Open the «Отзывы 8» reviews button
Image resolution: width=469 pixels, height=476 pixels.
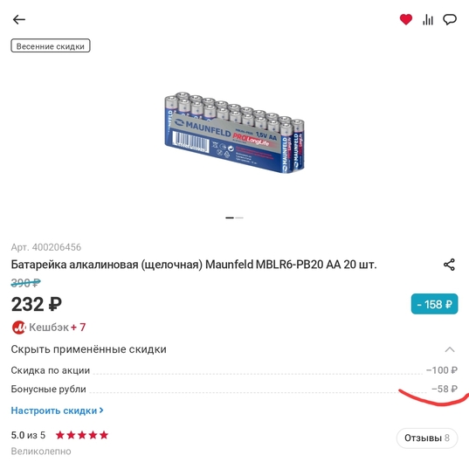427,438
